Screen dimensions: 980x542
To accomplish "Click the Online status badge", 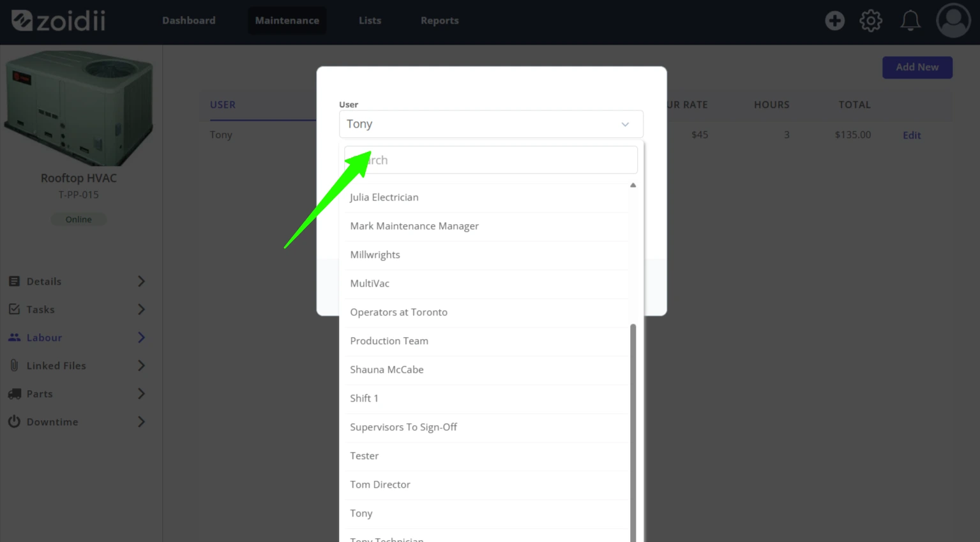I will (x=79, y=220).
